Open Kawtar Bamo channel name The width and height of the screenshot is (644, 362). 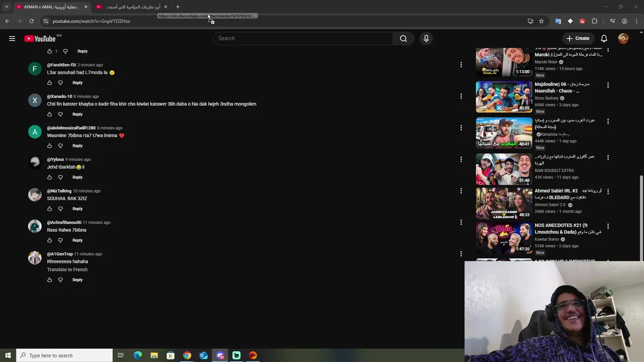(547, 239)
